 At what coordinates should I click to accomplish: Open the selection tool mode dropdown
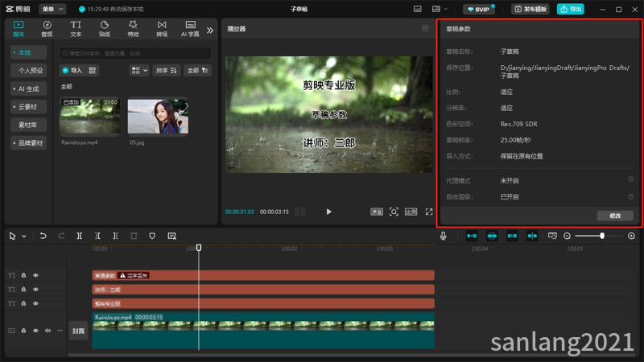(24, 237)
